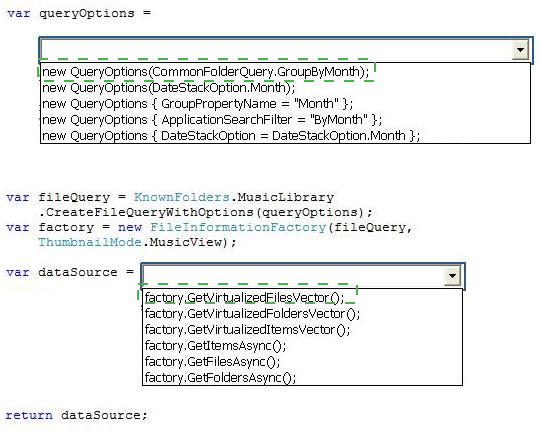Click the FileInformationFactory type in code
The height and width of the screenshot is (433, 539).
coord(238,227)
